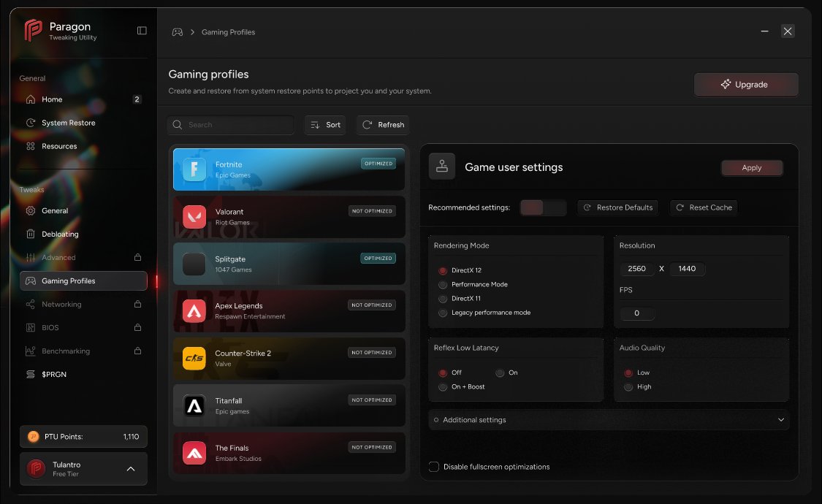
Task: Click the Home notification badge 2
Action: [x=137, y=99]
